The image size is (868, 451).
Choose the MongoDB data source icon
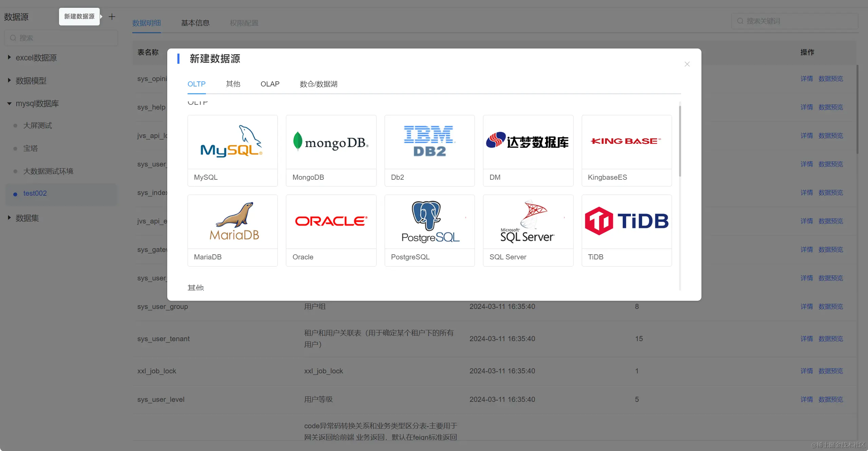click(x=331, y=142)
